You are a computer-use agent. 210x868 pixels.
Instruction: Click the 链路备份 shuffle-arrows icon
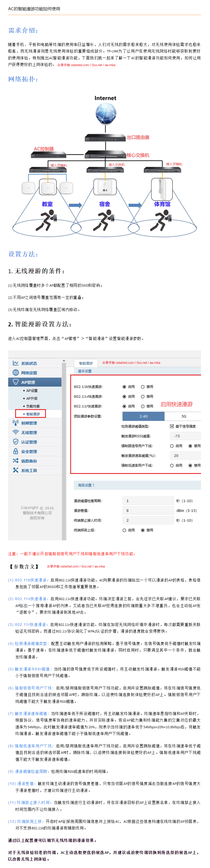[16, 461]
